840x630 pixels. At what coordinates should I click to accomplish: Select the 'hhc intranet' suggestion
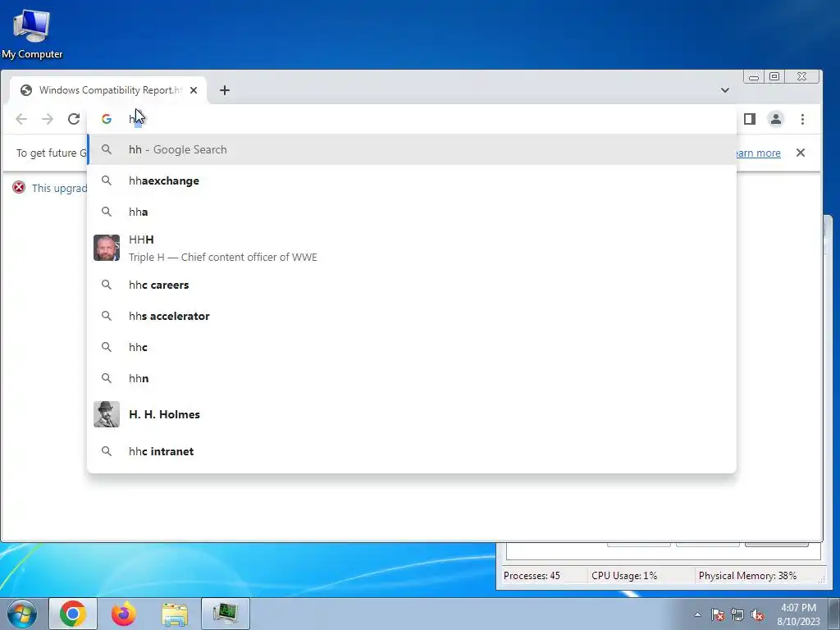(412, 451)
